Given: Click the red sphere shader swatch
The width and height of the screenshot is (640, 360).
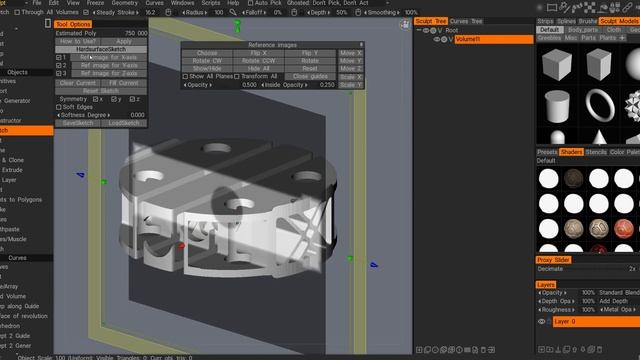Looking at the screenshot, I should click(x=624, y=229).
